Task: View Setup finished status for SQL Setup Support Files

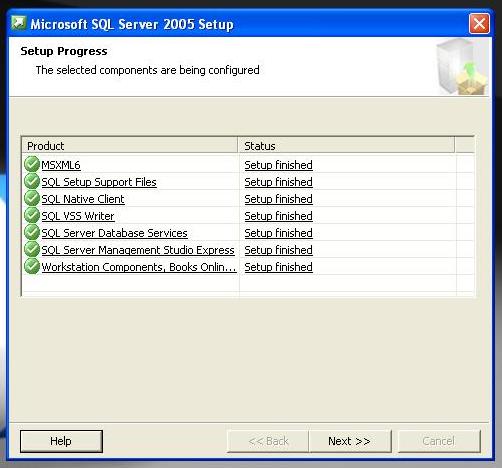Action: point(278,182)
